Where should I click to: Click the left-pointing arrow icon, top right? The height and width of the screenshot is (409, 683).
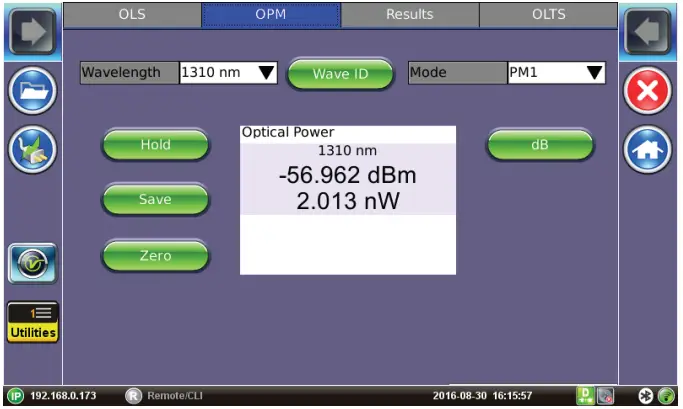click(648, 32)
